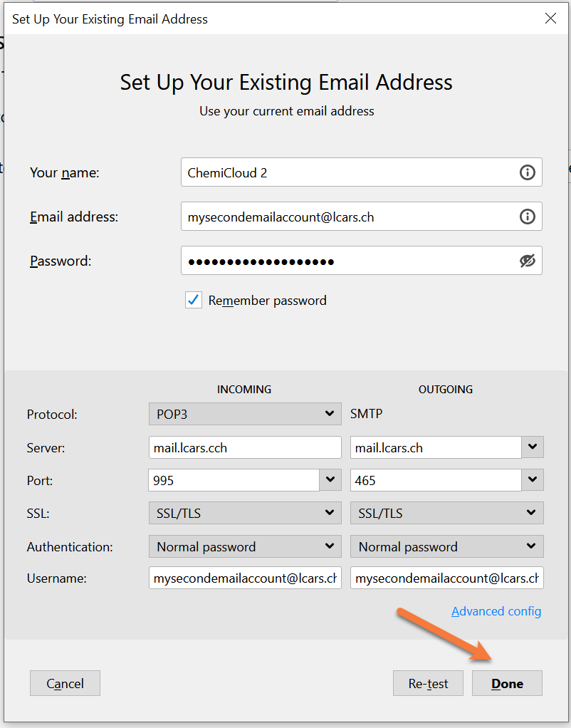Click the info icon beside Your name
The height and width of the screenshot is (728, 571).
[527, 172]
